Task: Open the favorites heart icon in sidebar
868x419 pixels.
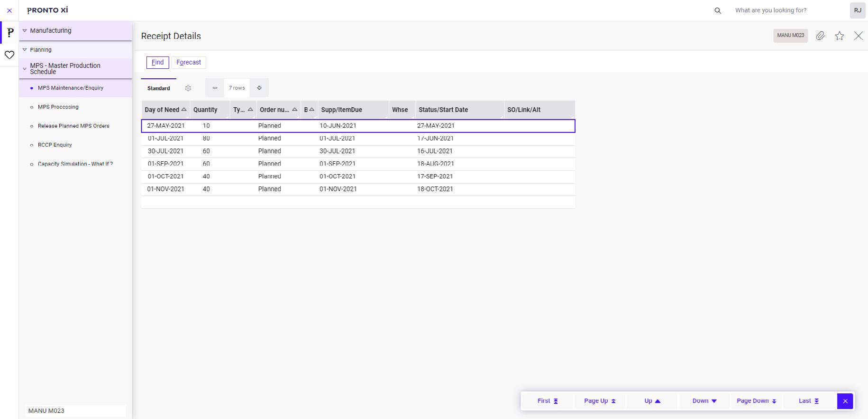Action: [x=9, y=55]
